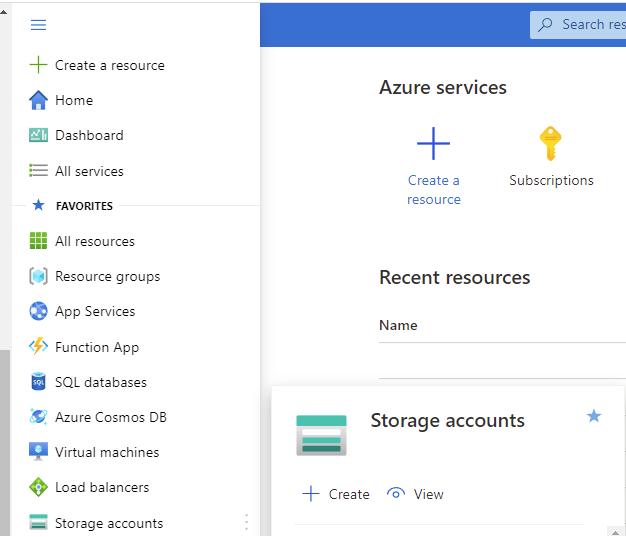
Task: Select Resource groups in favorites
Action: [107, 277]
